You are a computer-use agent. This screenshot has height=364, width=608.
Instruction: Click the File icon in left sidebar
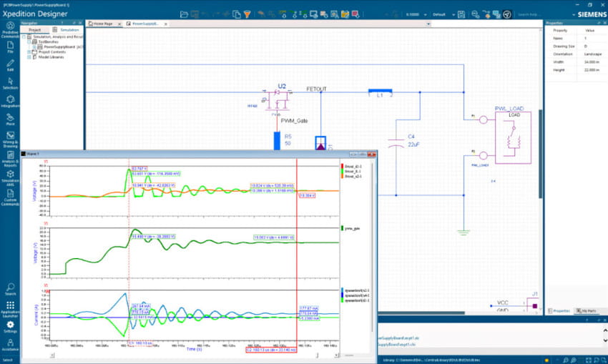pyautogui.click(x=10, y=46)
